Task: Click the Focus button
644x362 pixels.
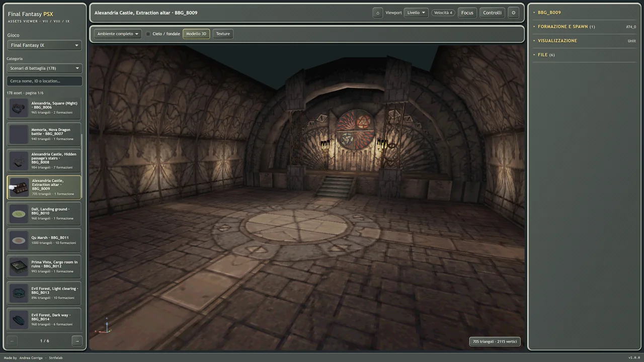Action: (467, 13)
